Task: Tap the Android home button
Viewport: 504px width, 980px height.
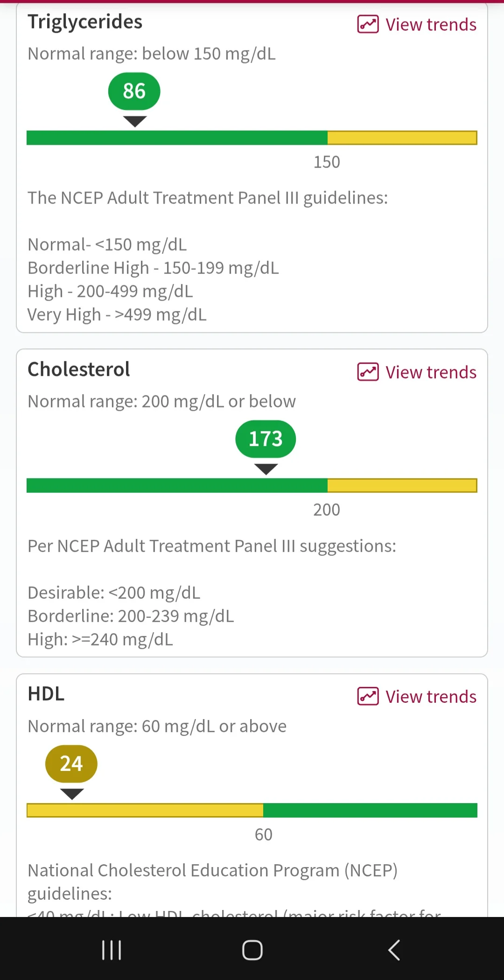Action: [x=252, y=950]
